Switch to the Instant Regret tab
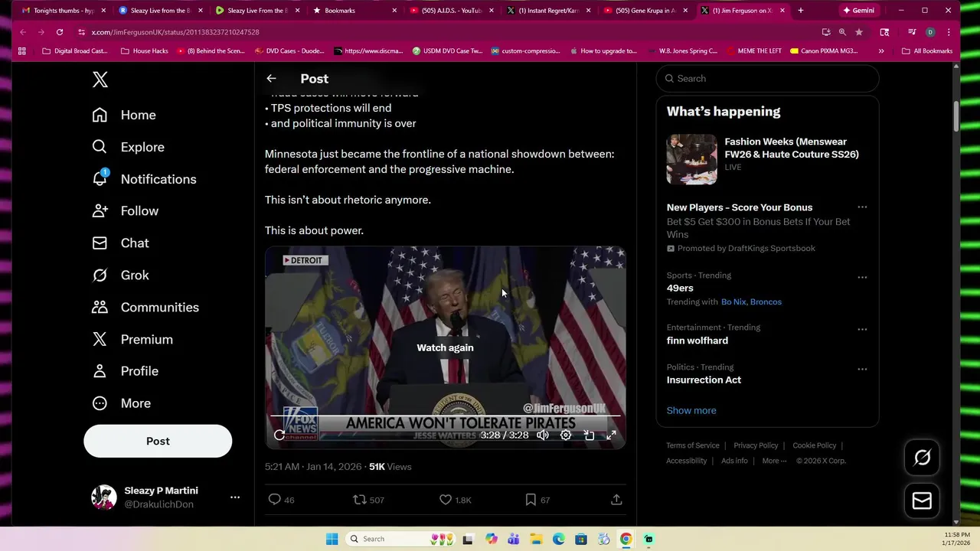The width and height of the screenshot is (980, 551). [548, 11]
